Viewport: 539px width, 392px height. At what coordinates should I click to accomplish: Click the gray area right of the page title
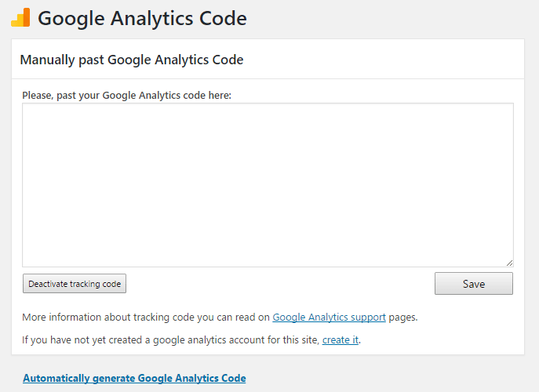(391, 18)
